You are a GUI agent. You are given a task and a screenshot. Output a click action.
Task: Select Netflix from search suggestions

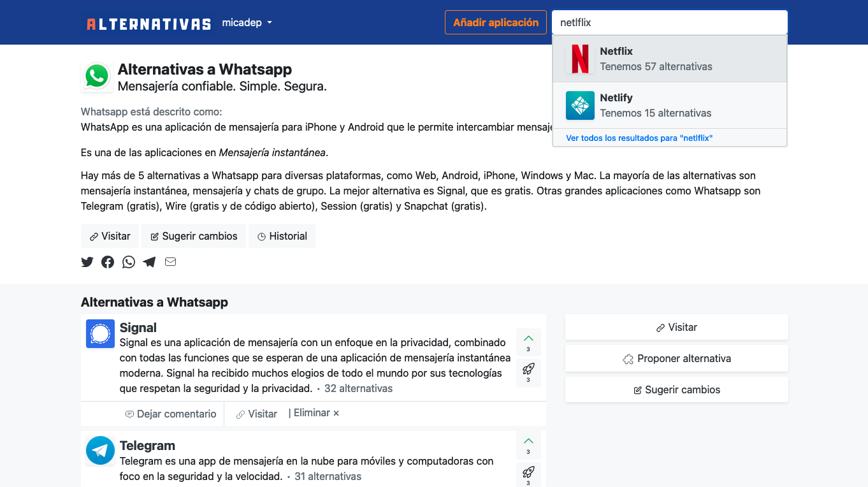670,59
